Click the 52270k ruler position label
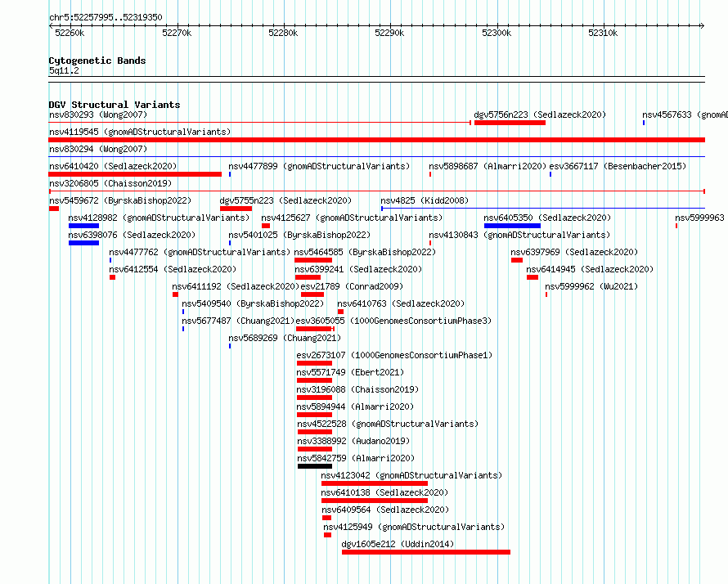This screenshot has height=584, width=728. 177,33
